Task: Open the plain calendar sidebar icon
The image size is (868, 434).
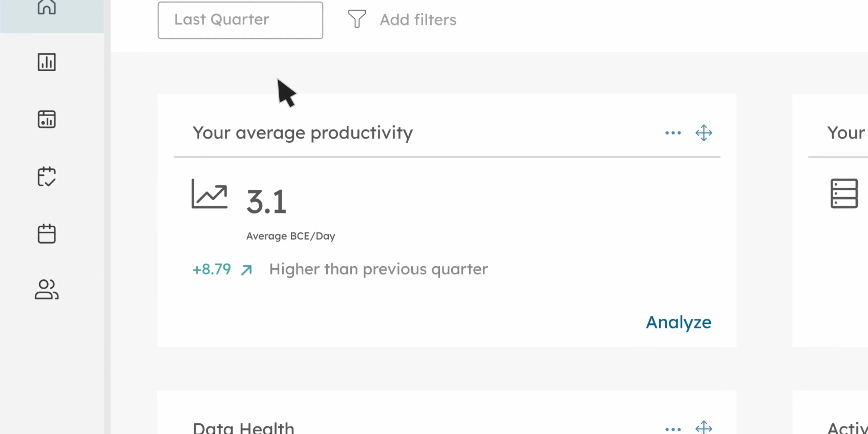Action: point(47,234)
